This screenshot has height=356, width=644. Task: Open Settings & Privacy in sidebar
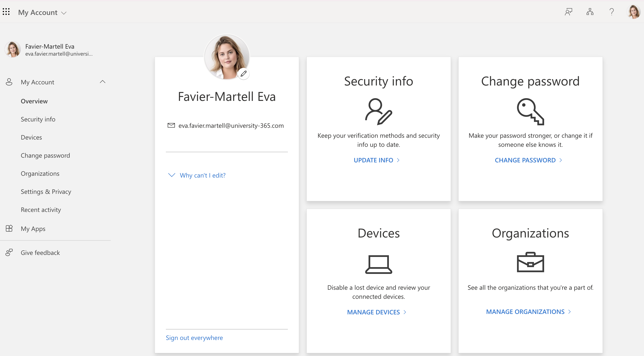[46, 192]
